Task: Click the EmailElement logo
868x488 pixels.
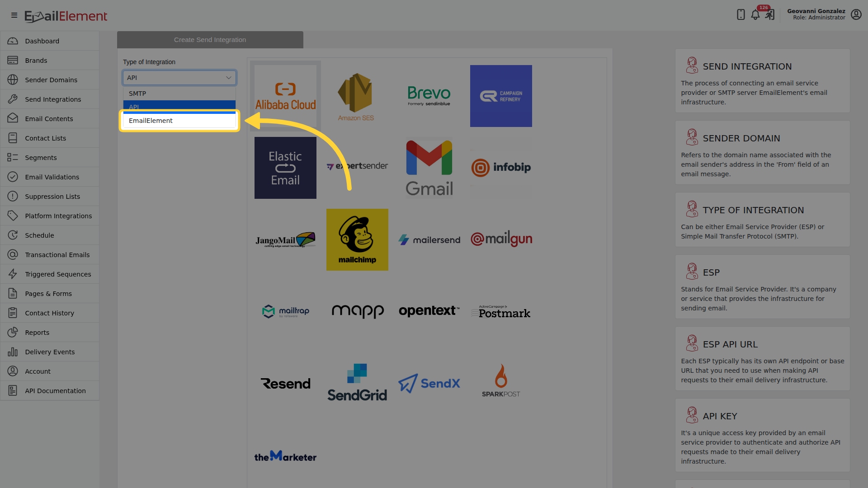Action: 66,16
